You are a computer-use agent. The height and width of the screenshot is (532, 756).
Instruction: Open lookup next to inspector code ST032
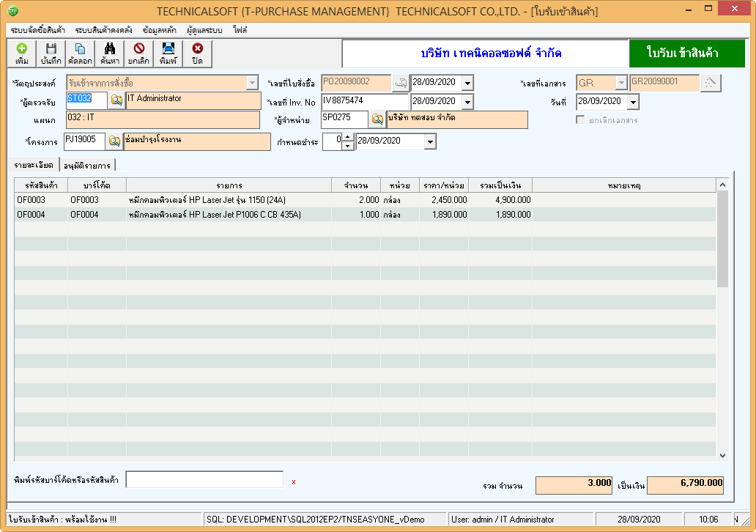[116, 100]
